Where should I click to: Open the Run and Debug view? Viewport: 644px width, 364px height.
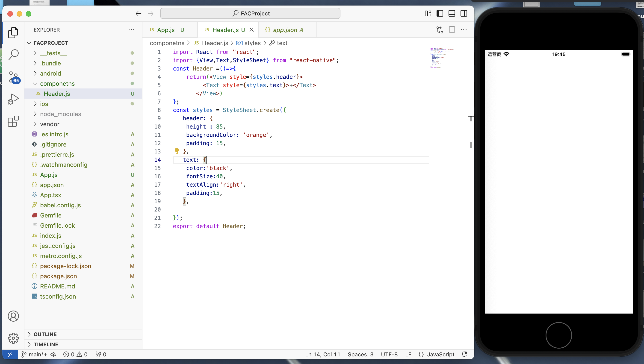tap(13, 99)
